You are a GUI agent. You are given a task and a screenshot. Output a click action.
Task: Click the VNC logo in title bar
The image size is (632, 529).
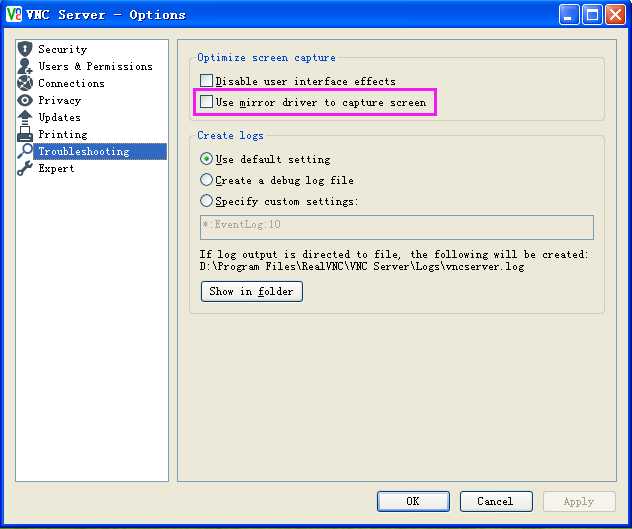coord(14,15)
